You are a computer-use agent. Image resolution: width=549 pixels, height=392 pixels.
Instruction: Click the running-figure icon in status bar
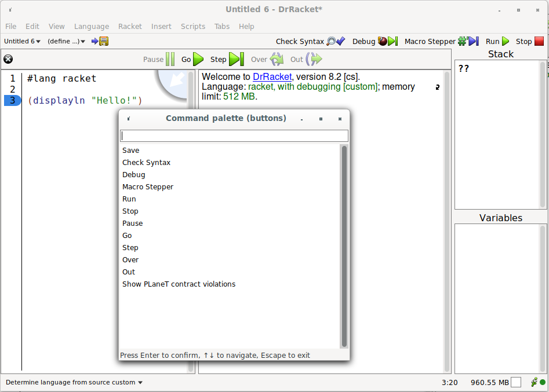534,382
